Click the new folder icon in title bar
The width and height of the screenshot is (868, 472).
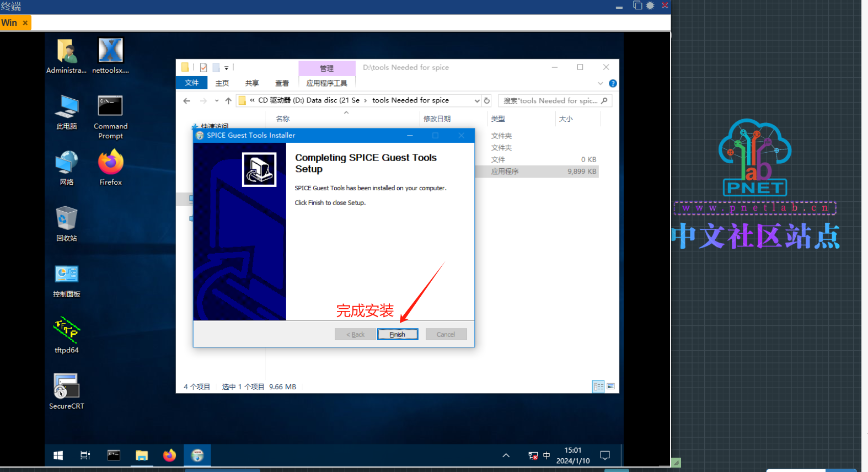(216, 68)
